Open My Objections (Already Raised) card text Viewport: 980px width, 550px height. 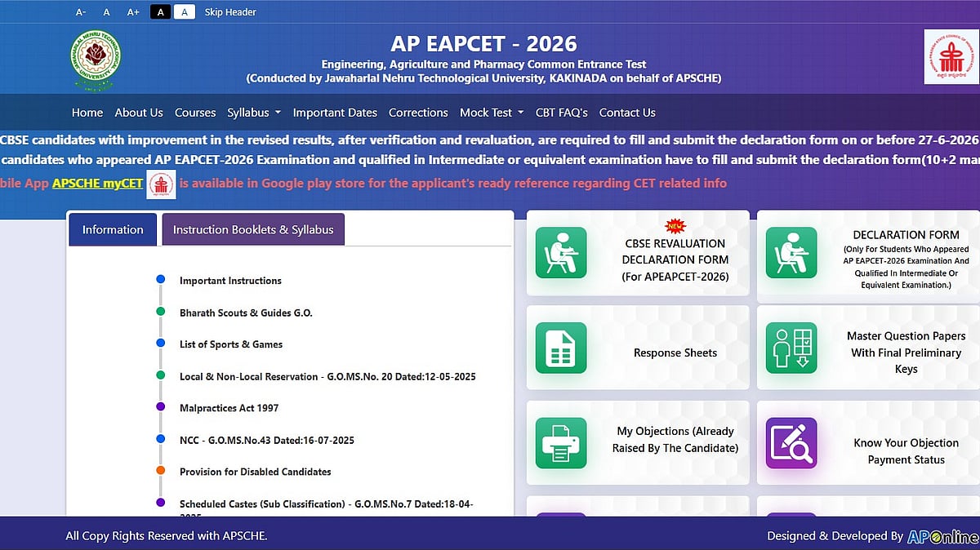(x=675, y=439)
